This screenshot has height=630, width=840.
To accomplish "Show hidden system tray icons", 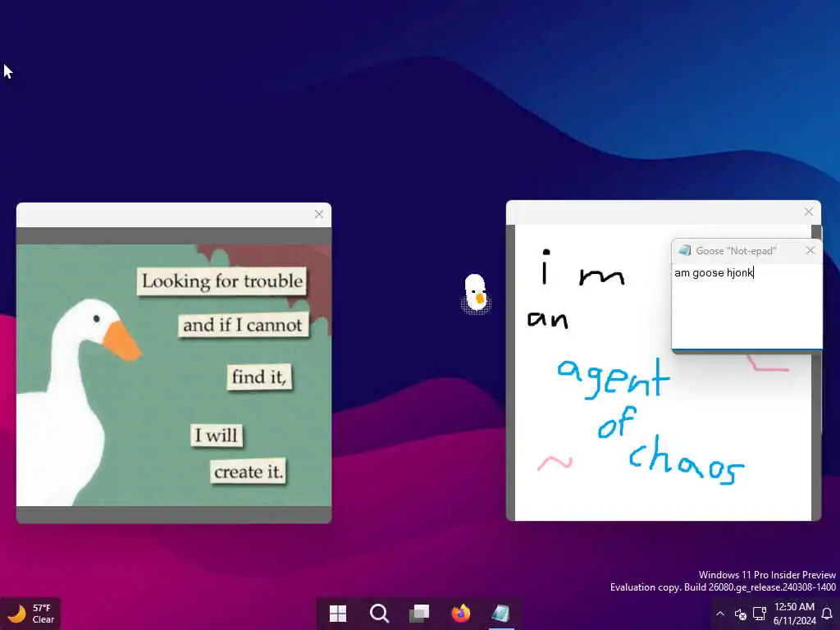I will click(x=720, y=614).
